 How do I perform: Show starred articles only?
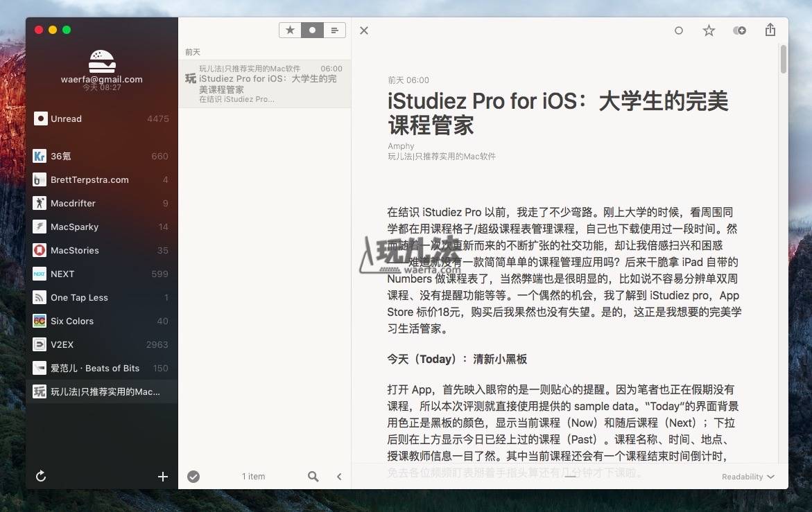(x=291, y=30)
